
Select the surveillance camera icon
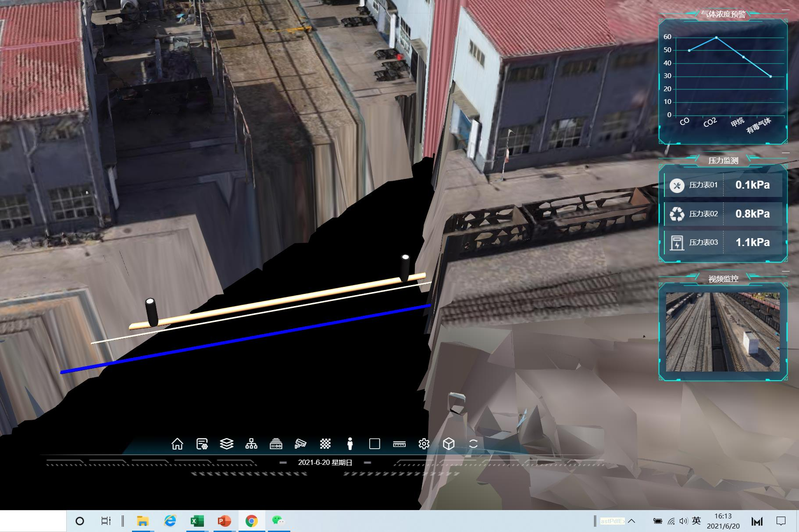[300, 444]
